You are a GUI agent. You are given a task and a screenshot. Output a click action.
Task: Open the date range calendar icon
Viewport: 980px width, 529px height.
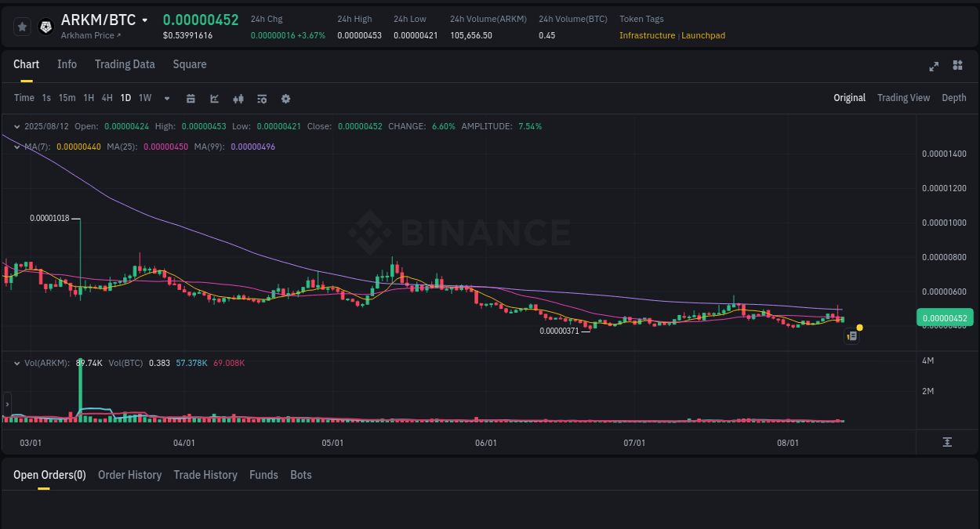[191, 98]
